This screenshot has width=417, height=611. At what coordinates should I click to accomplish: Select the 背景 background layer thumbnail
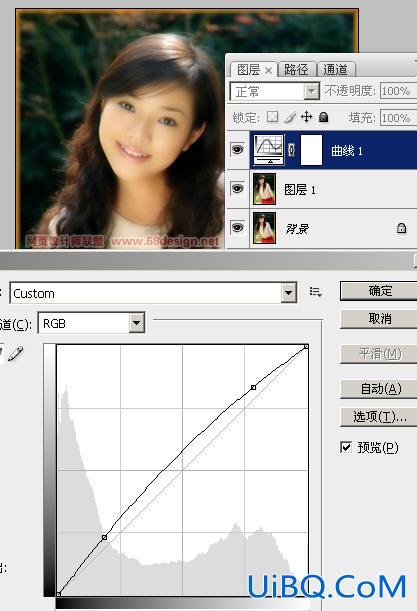(x=265, y=228)
